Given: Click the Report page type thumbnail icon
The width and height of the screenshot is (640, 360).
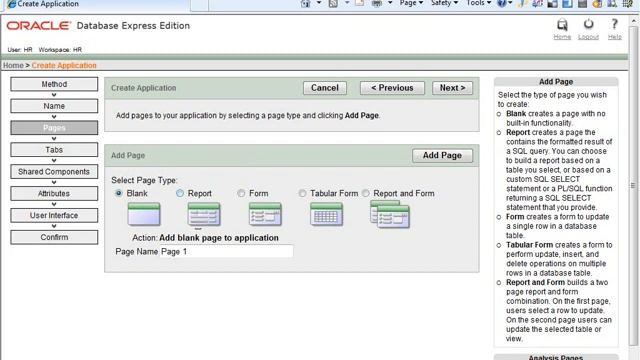Looking at the screenshot, I should click(204, 214).
